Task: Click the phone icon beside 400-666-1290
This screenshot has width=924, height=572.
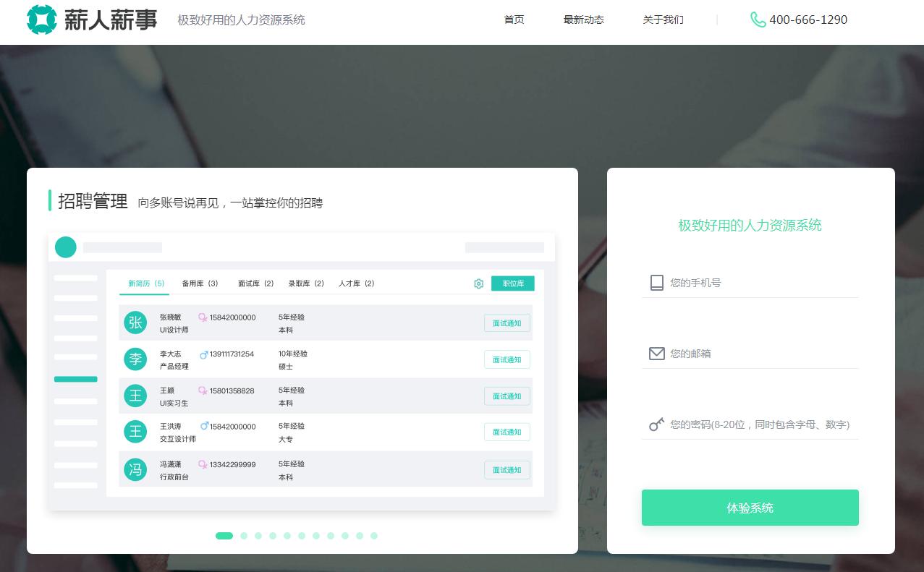Action: tap(758, 20)
